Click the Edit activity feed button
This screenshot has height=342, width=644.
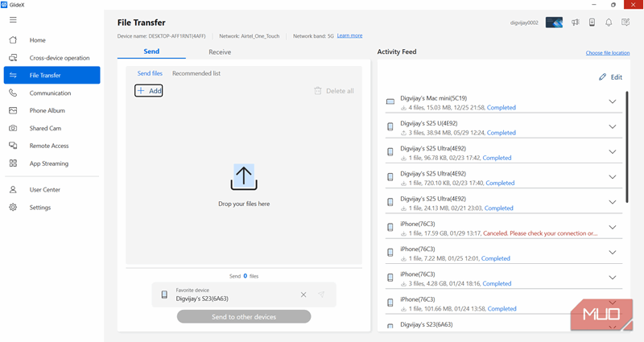[610, 77]
